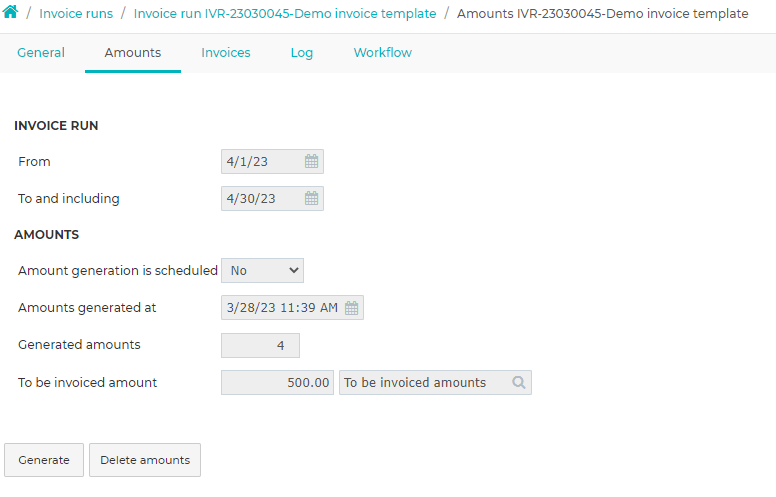
Task: Click the Delete amounts button
Action: tap(145, 460)
